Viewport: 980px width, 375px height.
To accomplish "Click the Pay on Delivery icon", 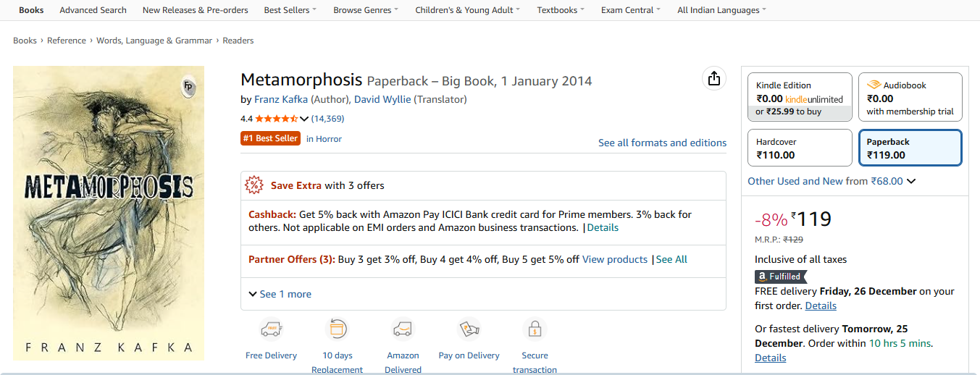I will pyautogui.click(x=469, y=329).
